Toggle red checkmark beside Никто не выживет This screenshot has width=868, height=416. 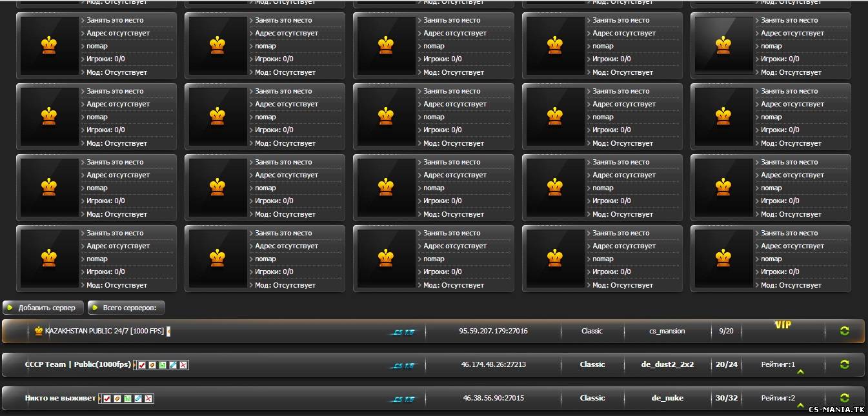[107, 399]
